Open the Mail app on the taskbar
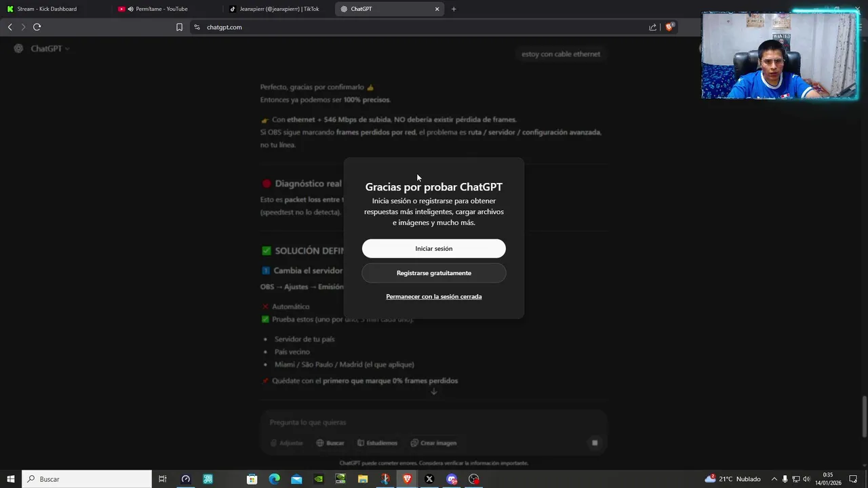The image size is (868, 488). 296,479
